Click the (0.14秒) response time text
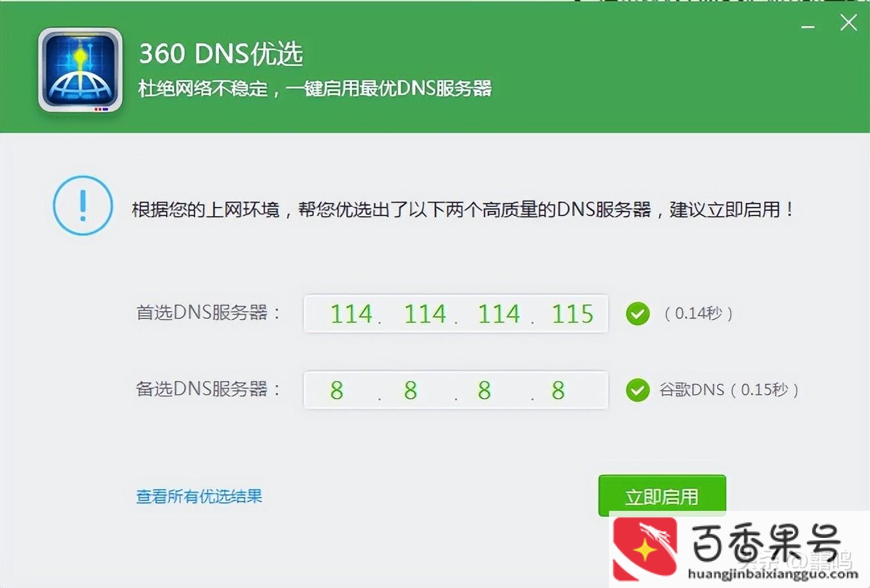870x588 pixels. point(699,314)
